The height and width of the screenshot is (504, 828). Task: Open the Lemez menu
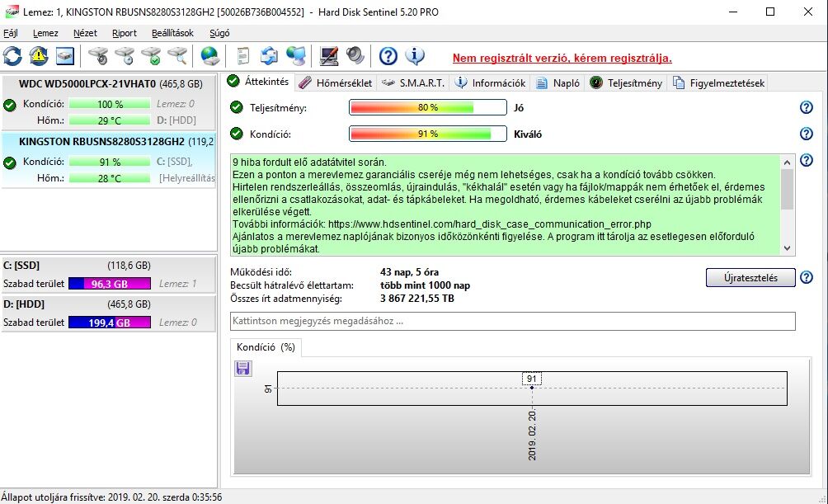(x=45, y=33)
